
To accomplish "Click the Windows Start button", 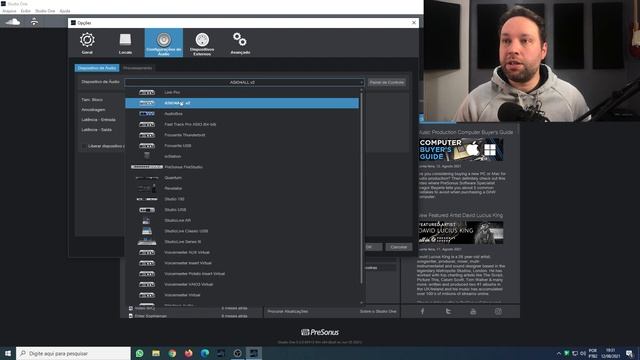I will pos(8,353).
